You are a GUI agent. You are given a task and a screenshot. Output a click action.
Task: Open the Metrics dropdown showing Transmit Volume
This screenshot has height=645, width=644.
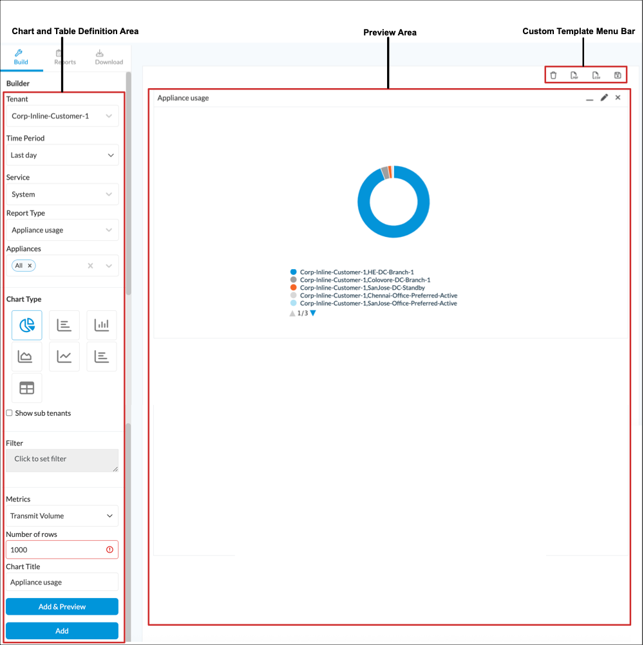tap(62, 516)
